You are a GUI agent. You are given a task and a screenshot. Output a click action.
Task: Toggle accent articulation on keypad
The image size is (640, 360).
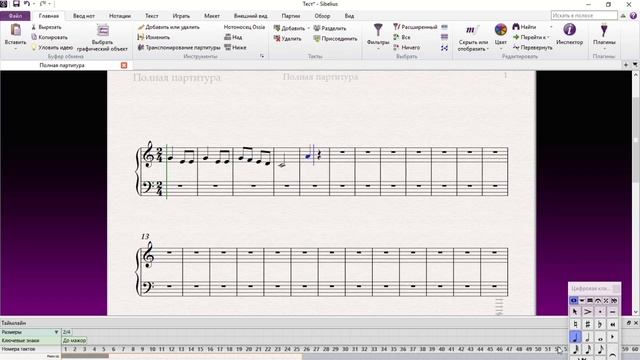click(587, 312)
